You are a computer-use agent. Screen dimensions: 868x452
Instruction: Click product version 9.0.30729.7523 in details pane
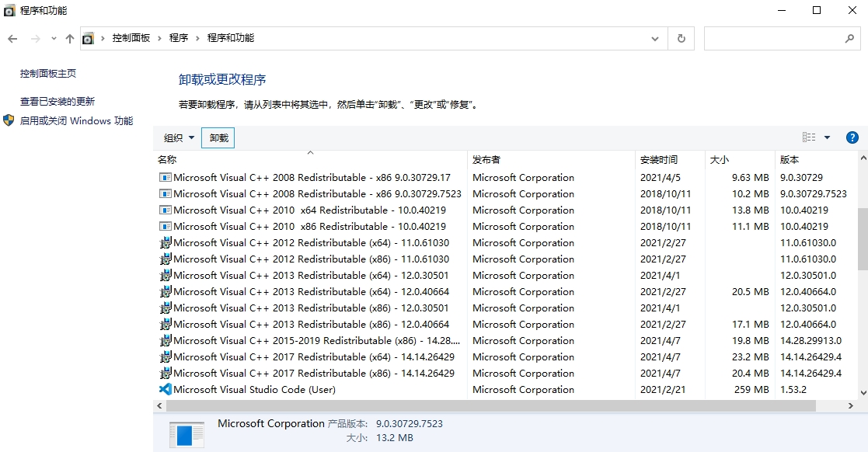410,424
